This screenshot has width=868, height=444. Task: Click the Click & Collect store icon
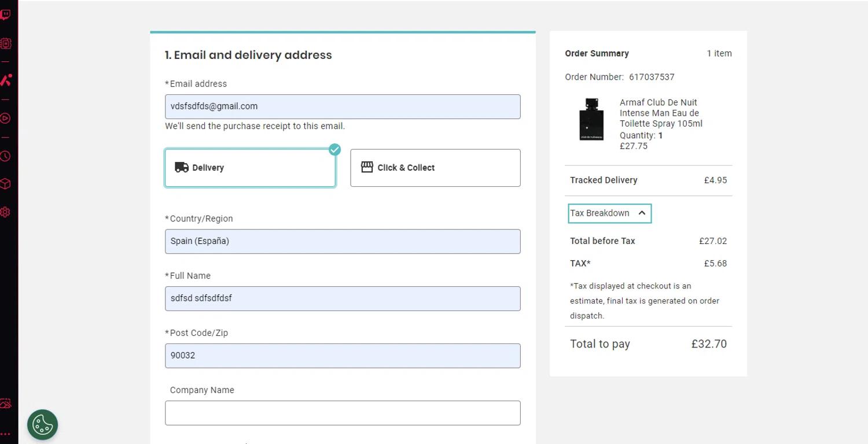point(367,167)
